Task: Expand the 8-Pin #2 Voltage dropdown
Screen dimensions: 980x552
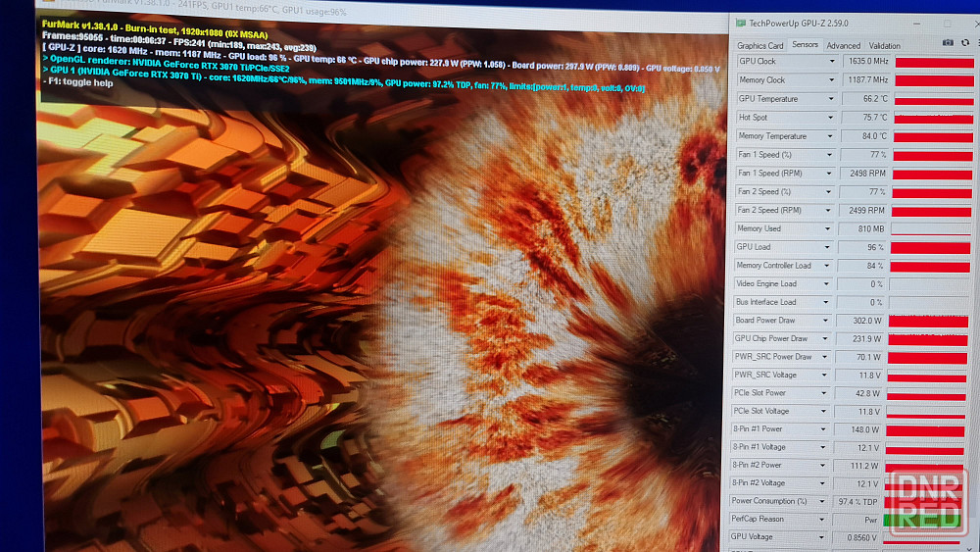Action: 822,483
